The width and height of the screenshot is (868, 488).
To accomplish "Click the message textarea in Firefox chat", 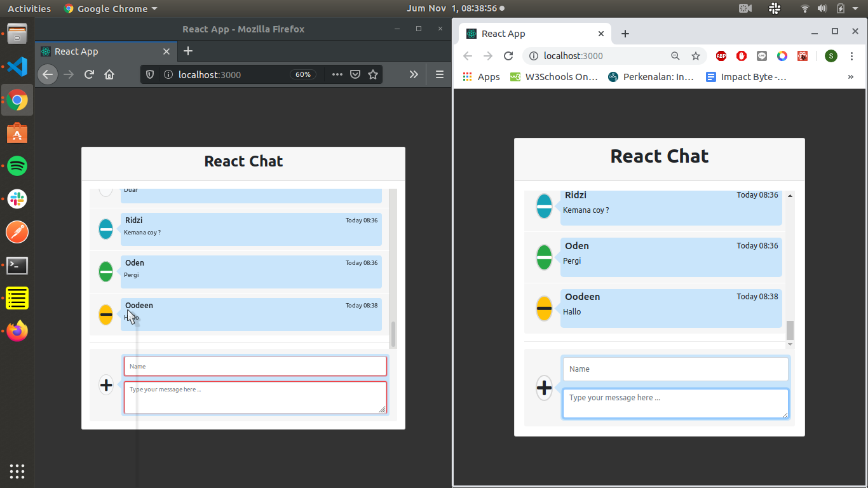I will pyautogui.click(x=255, y=397).
